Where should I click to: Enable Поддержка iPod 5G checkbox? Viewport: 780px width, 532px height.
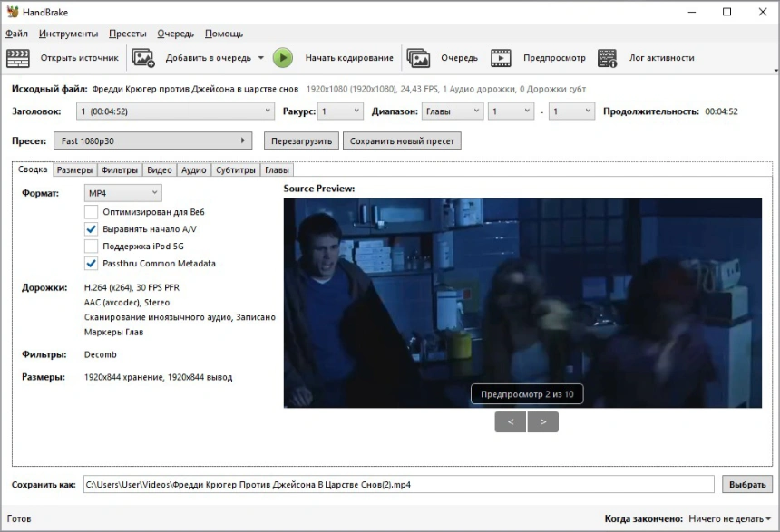point(91,247)
